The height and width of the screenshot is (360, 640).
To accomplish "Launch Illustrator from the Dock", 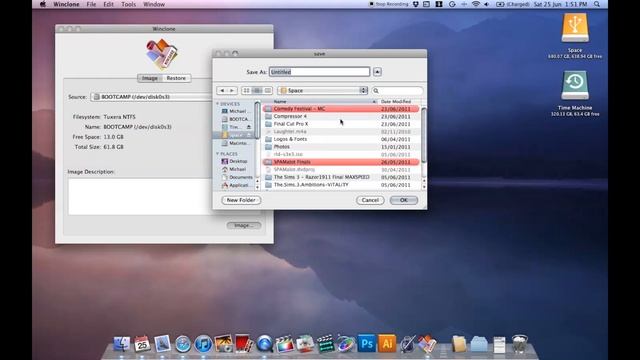I will tap(387, 343).
